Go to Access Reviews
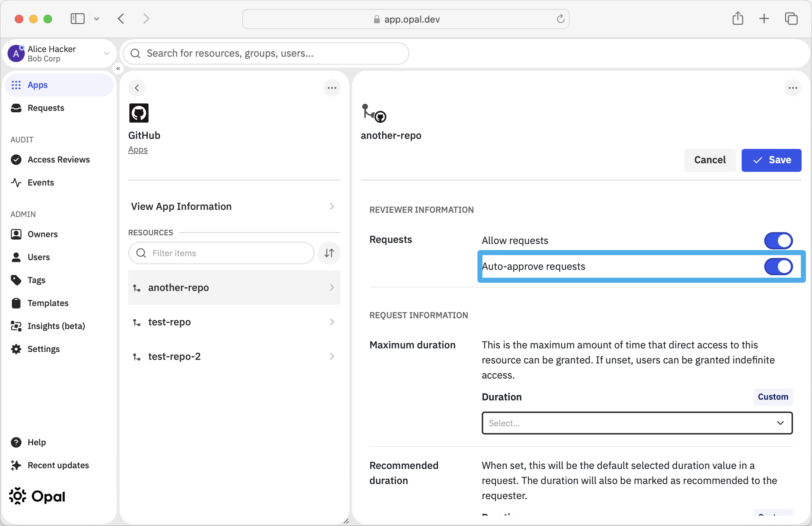The image size is (812, 526). (59, 160)
